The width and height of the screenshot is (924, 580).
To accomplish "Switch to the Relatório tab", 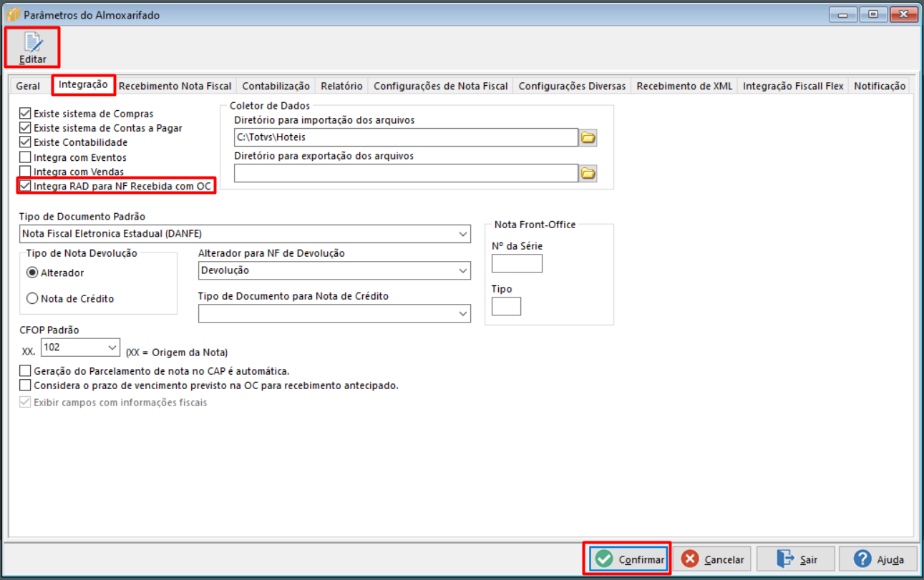I will point(341,86).
